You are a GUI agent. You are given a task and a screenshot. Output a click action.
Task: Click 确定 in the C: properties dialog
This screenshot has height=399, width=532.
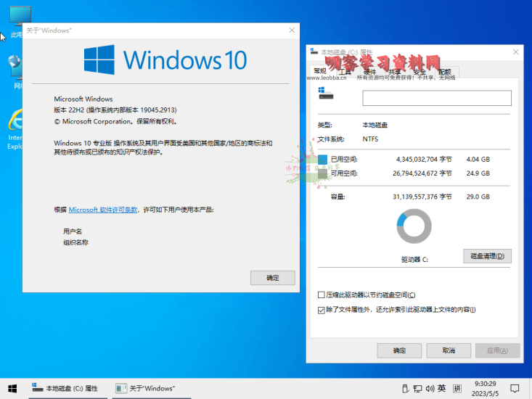pyautogui.click(x=399, y=350)
